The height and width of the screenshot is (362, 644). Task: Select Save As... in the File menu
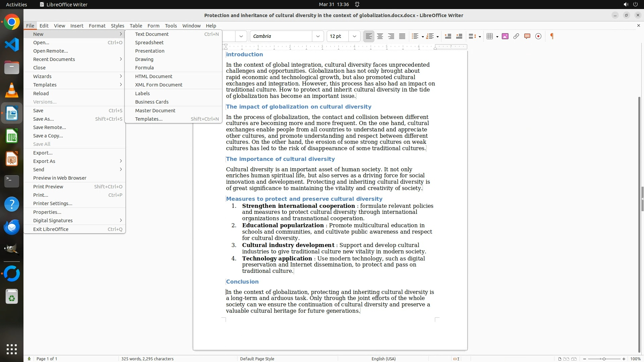44,119
